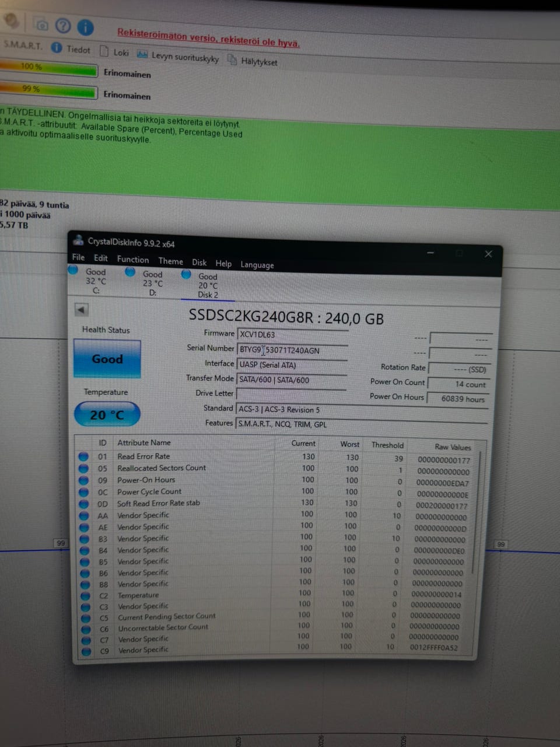Click the blue status icon for Power-On Hours row
The width and height of the screenshot is (560, 747).
83,480
